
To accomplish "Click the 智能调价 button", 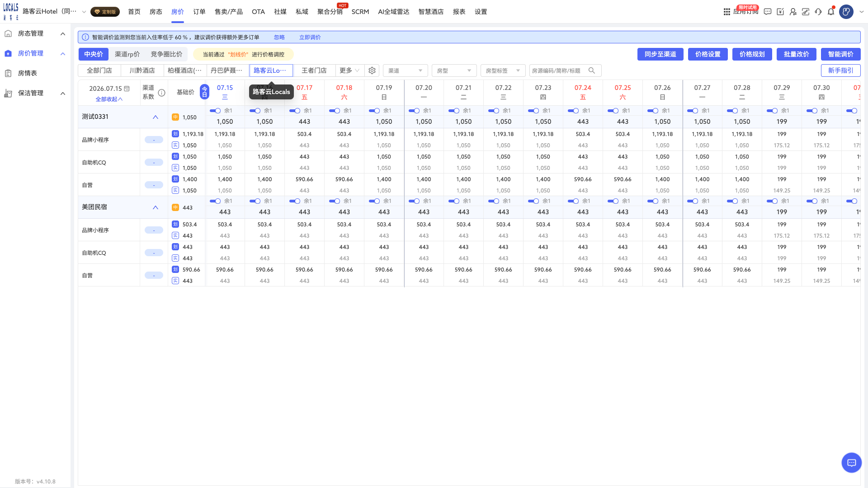I will pyautogui.click(x=841, y=54).
